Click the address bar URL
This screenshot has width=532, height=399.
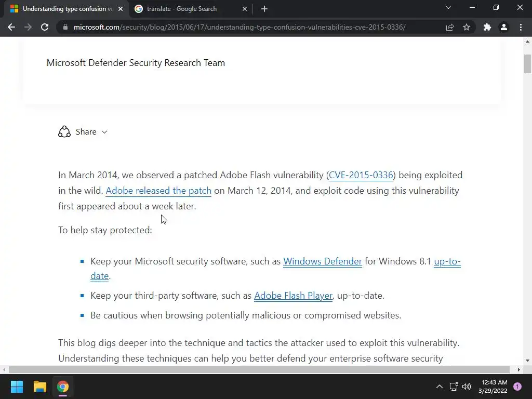(239, 27)
